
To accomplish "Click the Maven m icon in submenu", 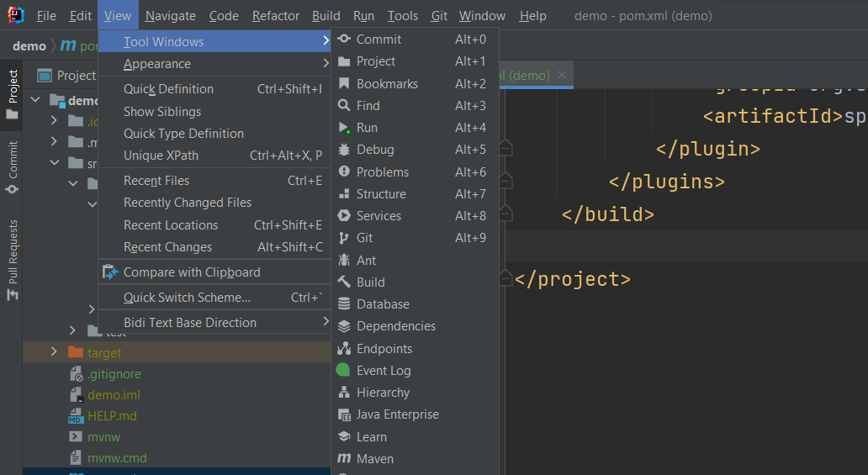I will coord(344,458).
